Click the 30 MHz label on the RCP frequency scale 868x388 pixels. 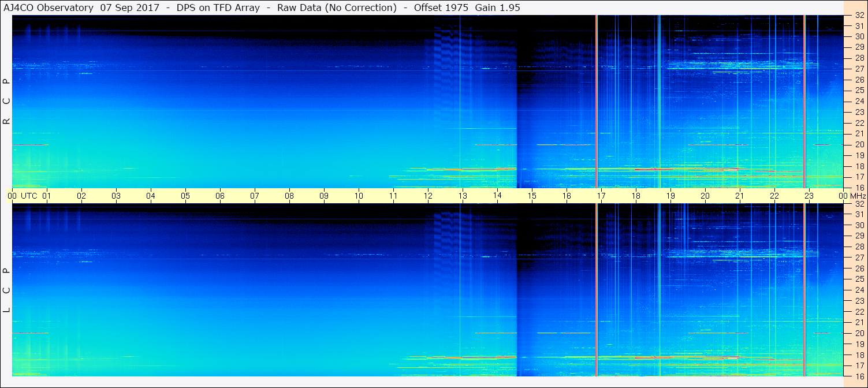pos(859,36)
